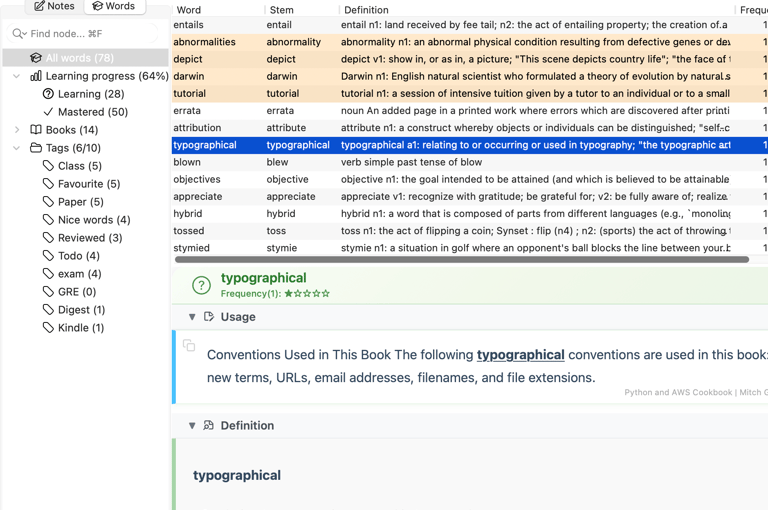This screenshot has width=768, height=510.
Task: Click the Usage section note icon
Action: pos(209,317)
